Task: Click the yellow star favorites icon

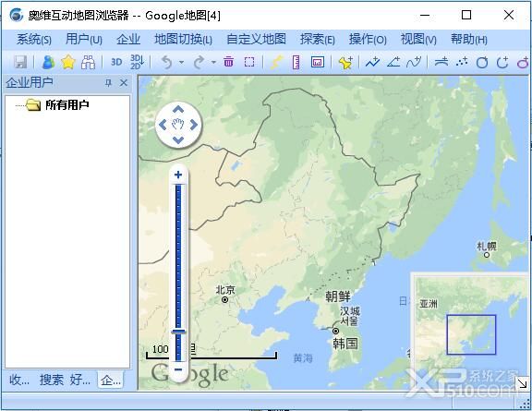Action: [x=68, y=62]
